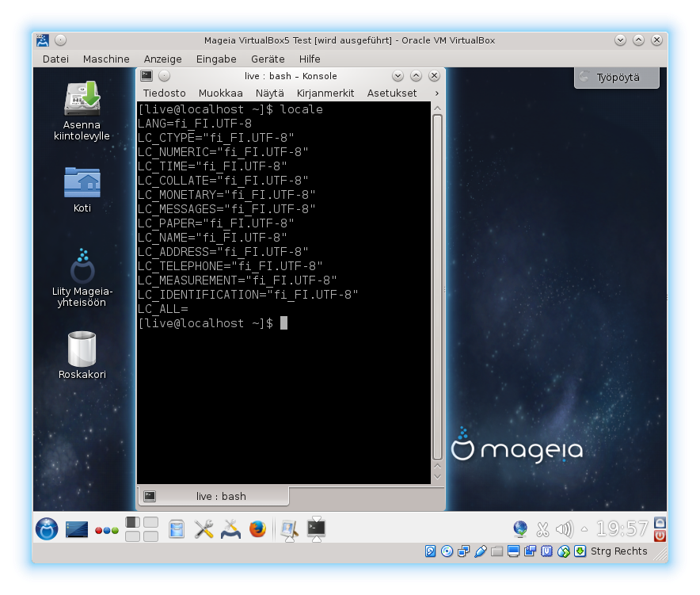This screenshot has height=595, width=700.
Task: Click the lock screen button in the panel
Action: tap(660, 523)
